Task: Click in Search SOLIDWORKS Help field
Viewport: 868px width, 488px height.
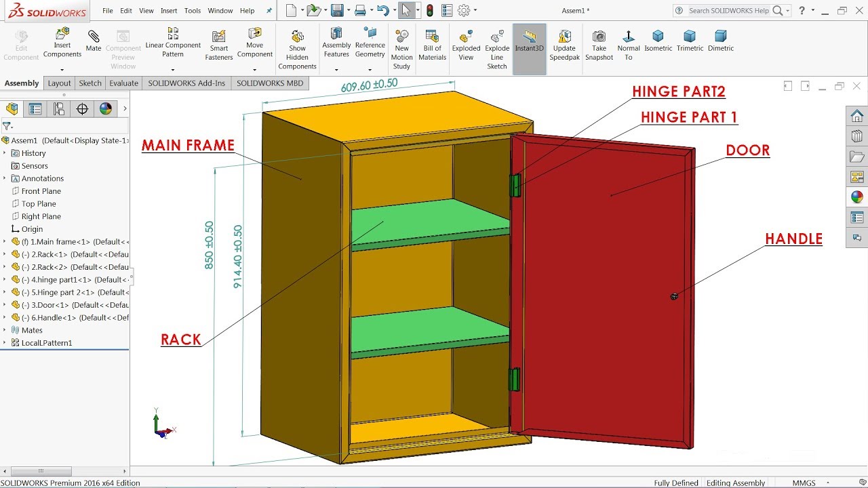Action: (x=728, y=11)
